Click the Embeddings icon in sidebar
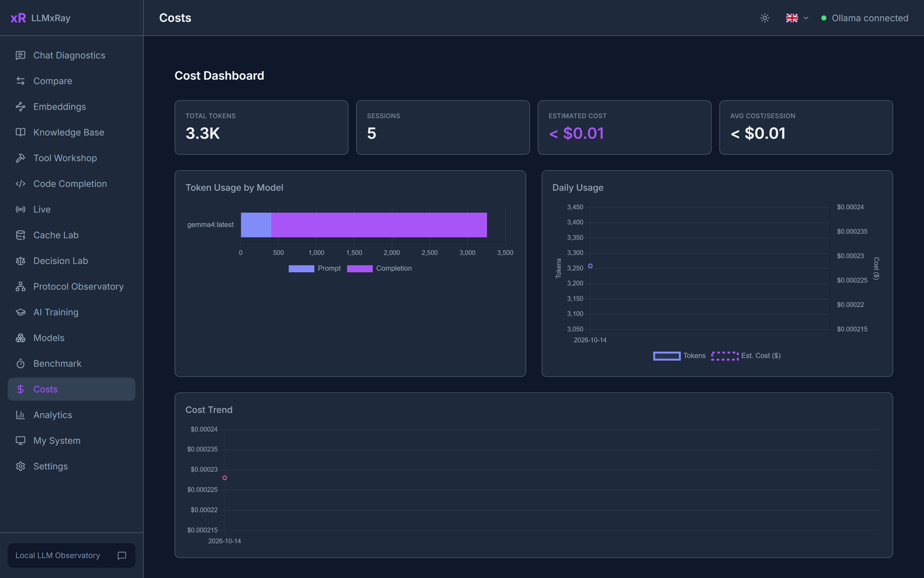 (20, 107)
